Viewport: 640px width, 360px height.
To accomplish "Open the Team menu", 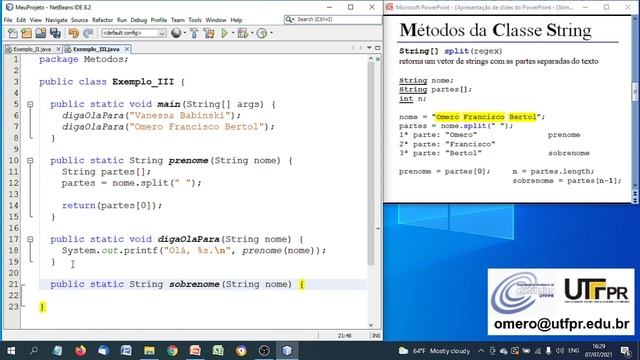I will (x=178, y=20).
